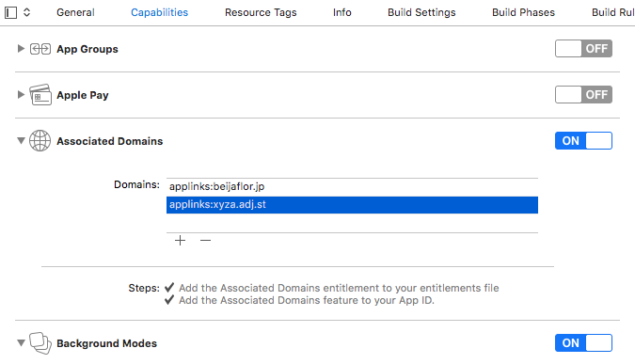Enable the Apple Pay switch

[x=583, y=95]
